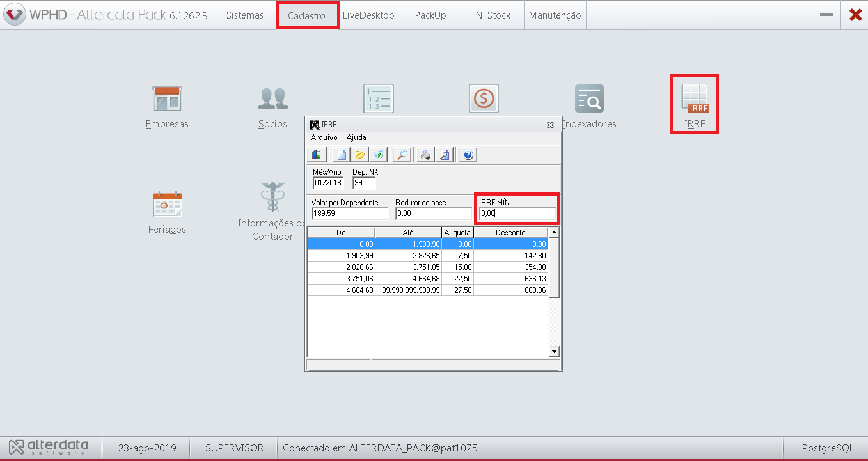Screen dimensions: 868x461
Task: Click the Valor por Dependente field
Action: pos(349,214)
